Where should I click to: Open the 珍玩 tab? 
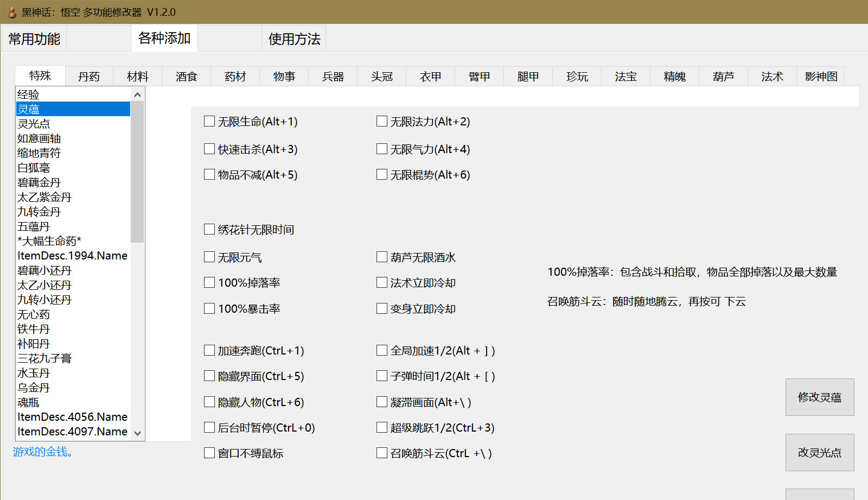coord(577,77)
